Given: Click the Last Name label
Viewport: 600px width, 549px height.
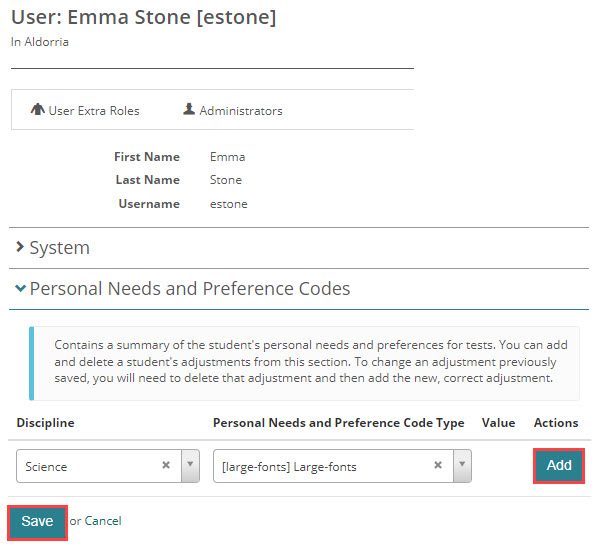Looking at the screenshot, I should click(x=148, y=180).
